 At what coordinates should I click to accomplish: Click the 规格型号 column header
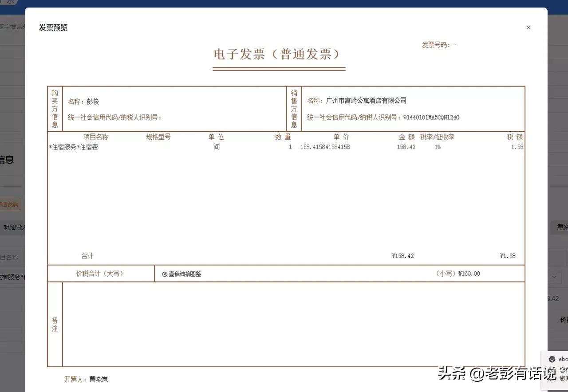158,137
